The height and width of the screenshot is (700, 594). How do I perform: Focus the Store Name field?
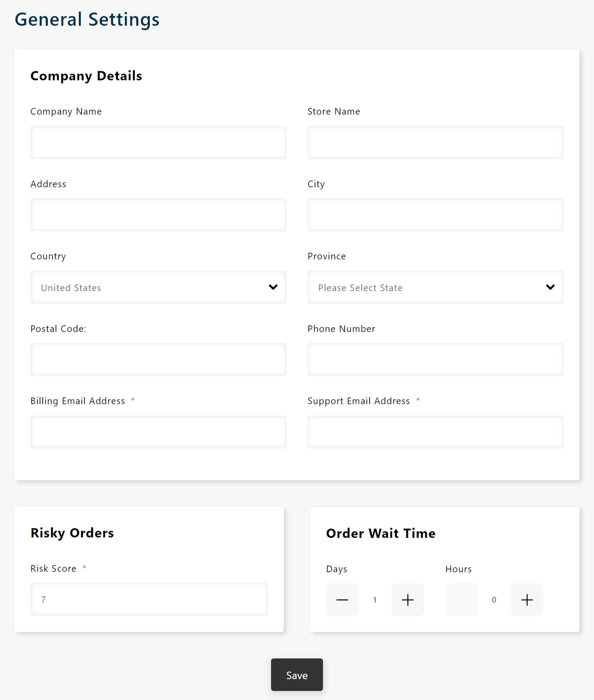tap(436, 143)
